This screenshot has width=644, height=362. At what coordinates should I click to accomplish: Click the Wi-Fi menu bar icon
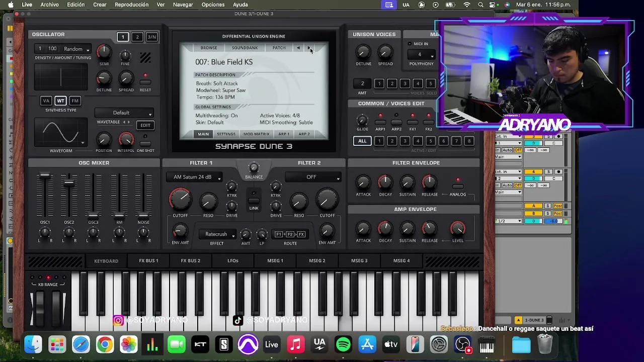click(x=467, y=5)
